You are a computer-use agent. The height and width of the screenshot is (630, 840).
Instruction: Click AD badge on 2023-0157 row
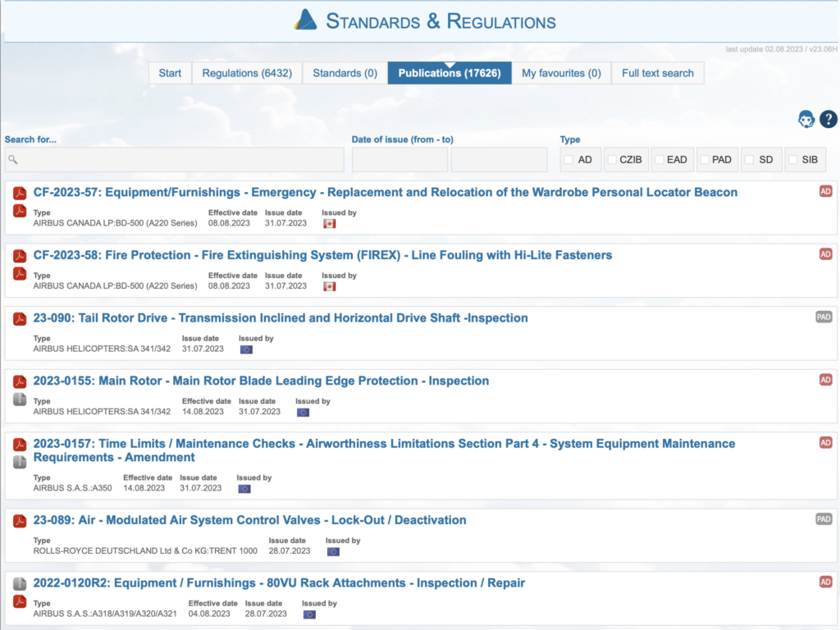825,442
